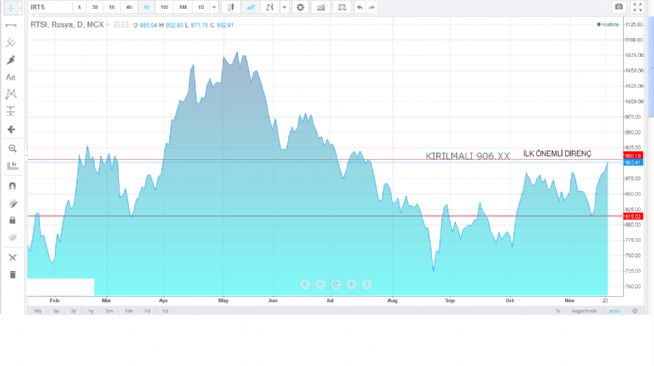Switch to bars chart style

coord(270,7)
